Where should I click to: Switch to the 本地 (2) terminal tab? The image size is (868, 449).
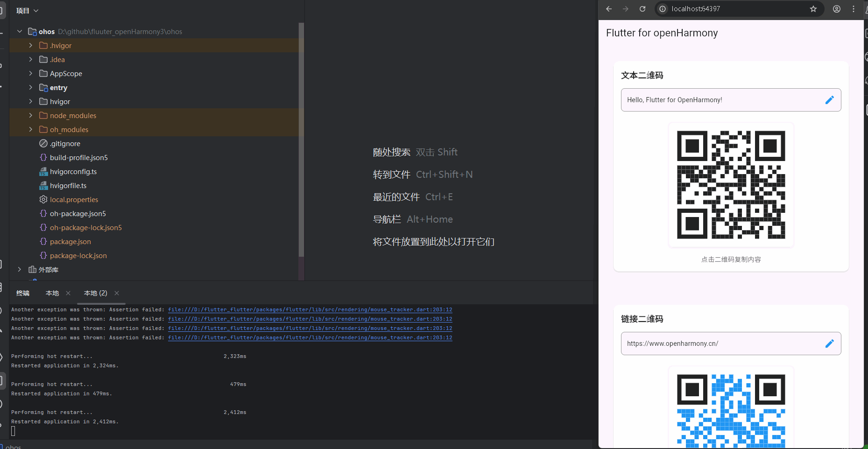click(96, 293)
